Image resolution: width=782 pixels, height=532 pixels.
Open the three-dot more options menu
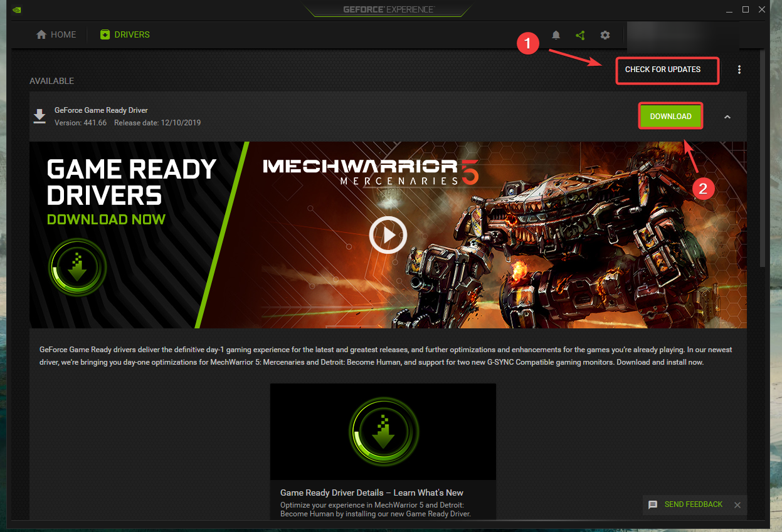click(739, 70)
